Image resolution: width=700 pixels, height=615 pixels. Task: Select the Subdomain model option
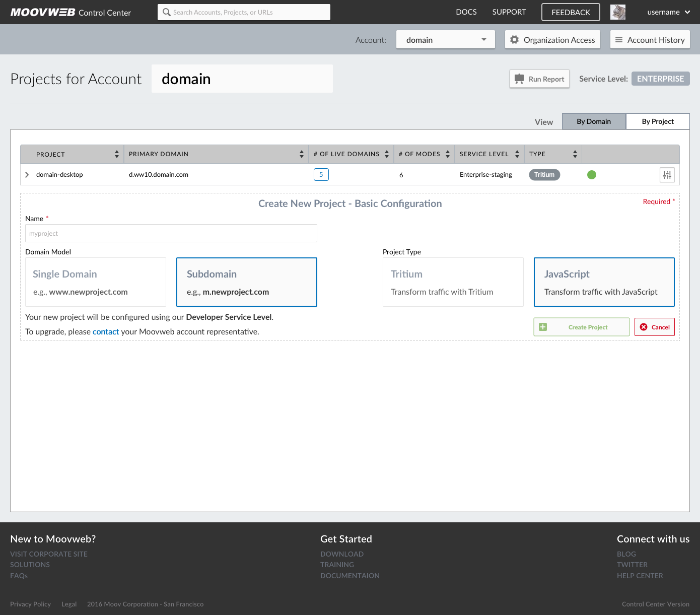tap(247, 282)
